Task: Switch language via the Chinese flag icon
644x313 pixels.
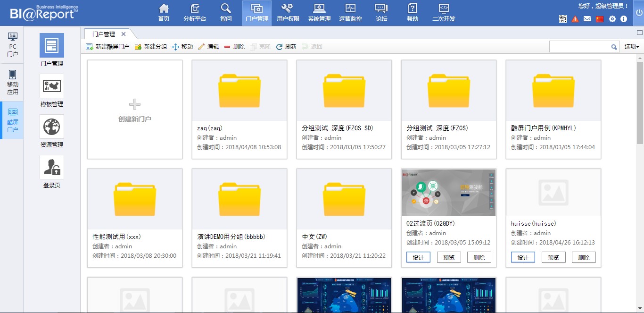Action: click(600, 19)
